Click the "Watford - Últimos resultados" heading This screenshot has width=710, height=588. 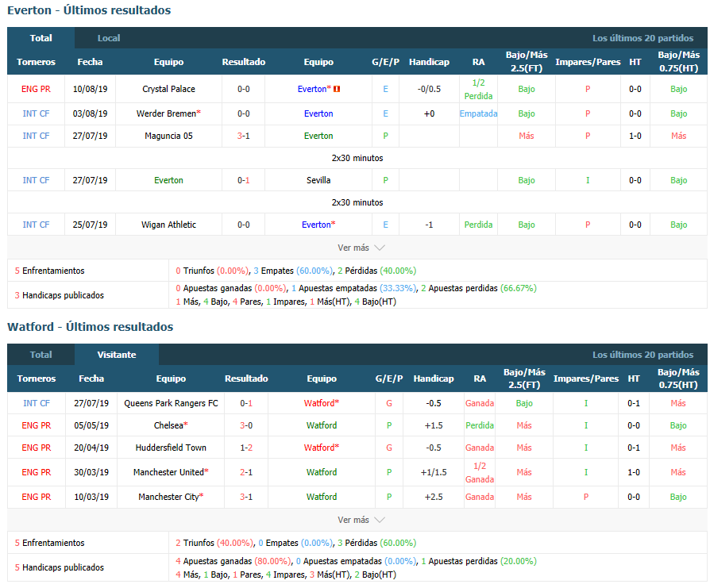(x=90, y=327)
